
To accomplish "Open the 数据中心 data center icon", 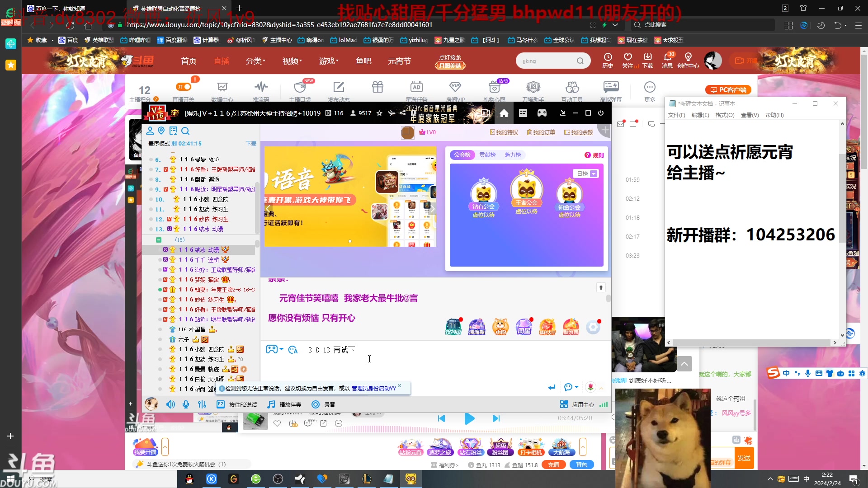I will click(x=222, y=87).
